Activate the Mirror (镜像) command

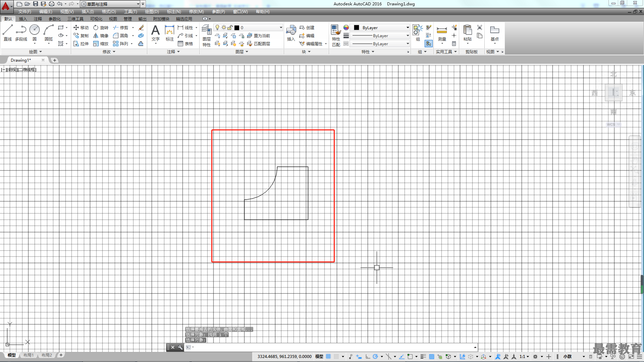(101, 36)
